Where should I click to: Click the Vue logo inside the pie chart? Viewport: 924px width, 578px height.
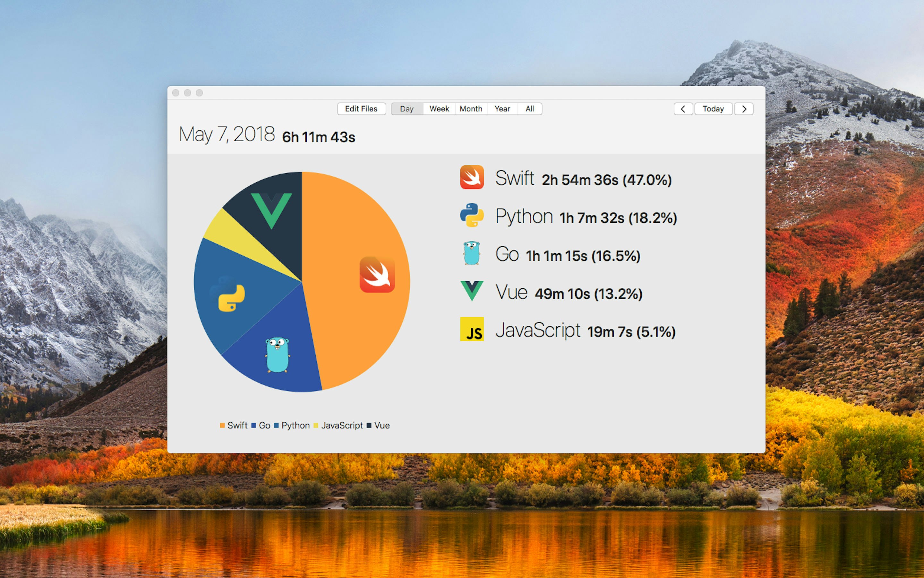pyautogui.click(x=271, y=211)
